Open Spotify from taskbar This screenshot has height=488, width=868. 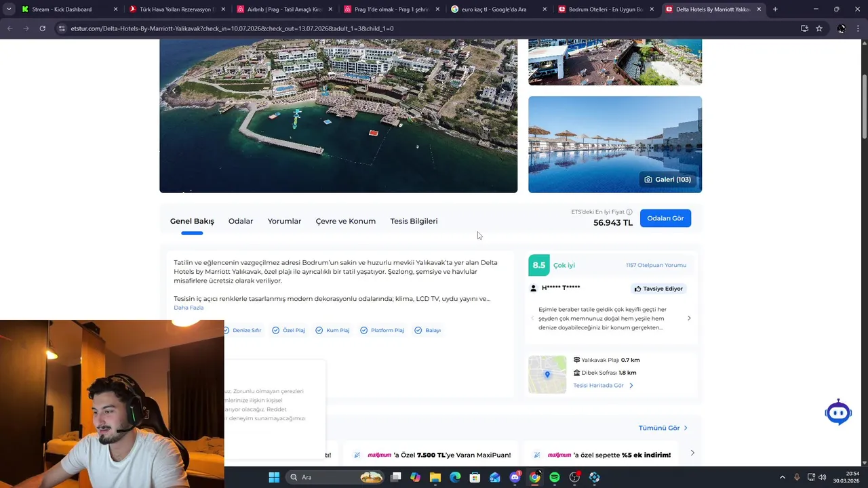click(x=555, y=477)
